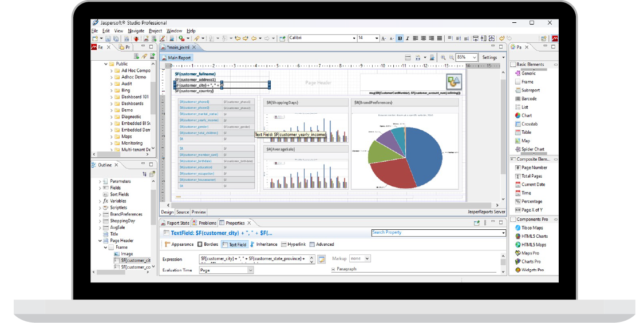This screenshot has height=323, width=644.
Task: Open the Navigate menu
Action: click(x=136, y=31)
